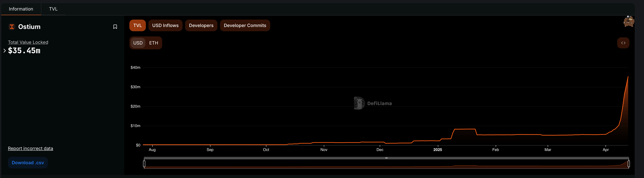Open the Information tab

21,9
